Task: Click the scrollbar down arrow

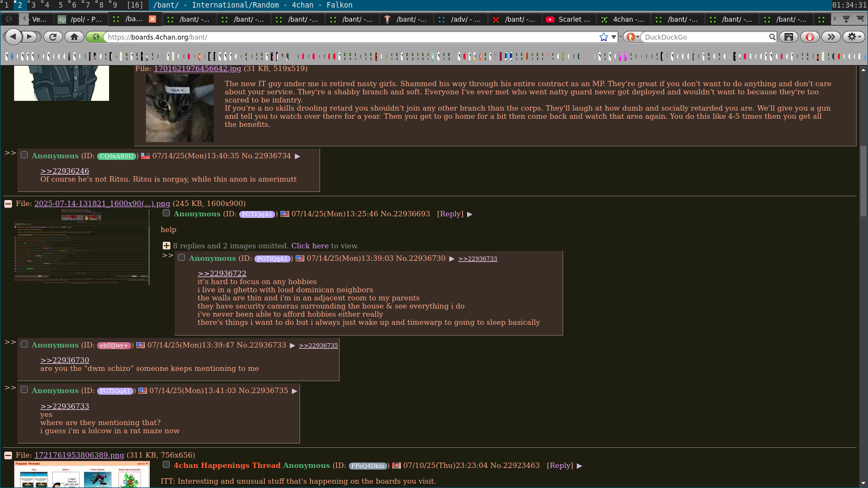Action: click(863, 483)
